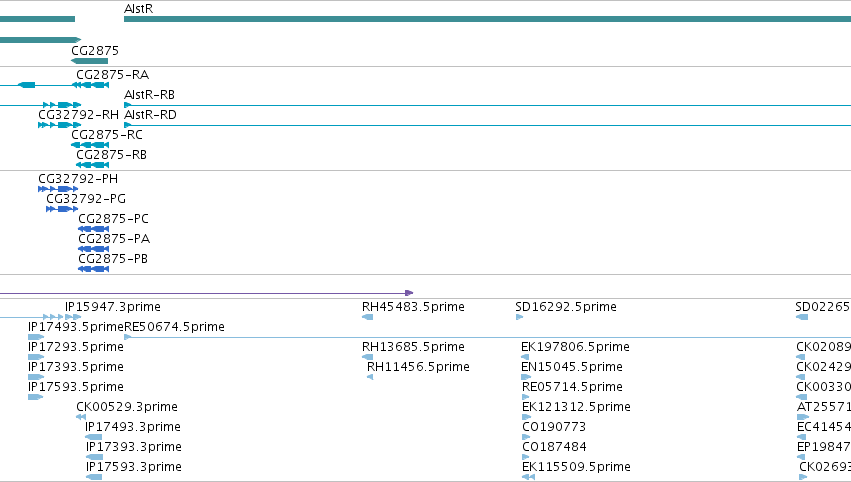The image size is (851, 482).
Task: Click the IP17493.3prime EST label
Action: coord(133,427)
